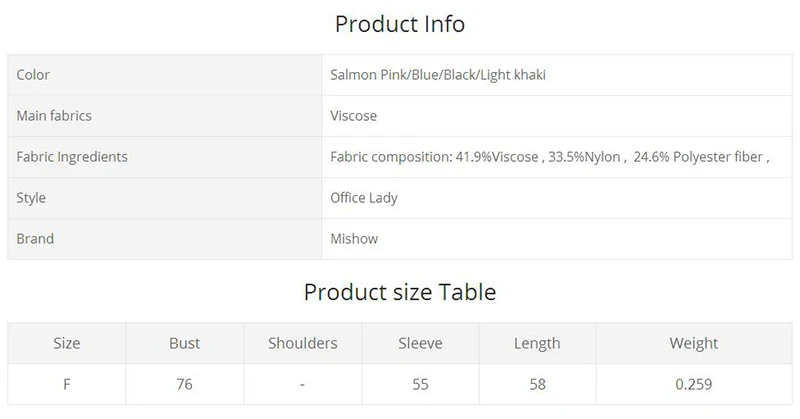This screenshot has height=419, width=800.
Task: Select the Size column header
Action: pos(67,343)
